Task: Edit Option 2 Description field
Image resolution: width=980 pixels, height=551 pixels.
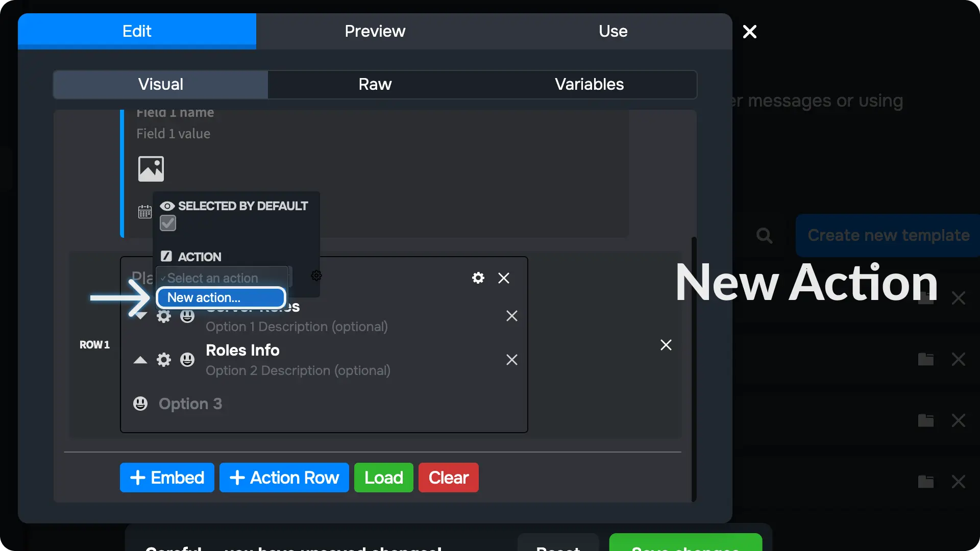Action: coord(298,370)
